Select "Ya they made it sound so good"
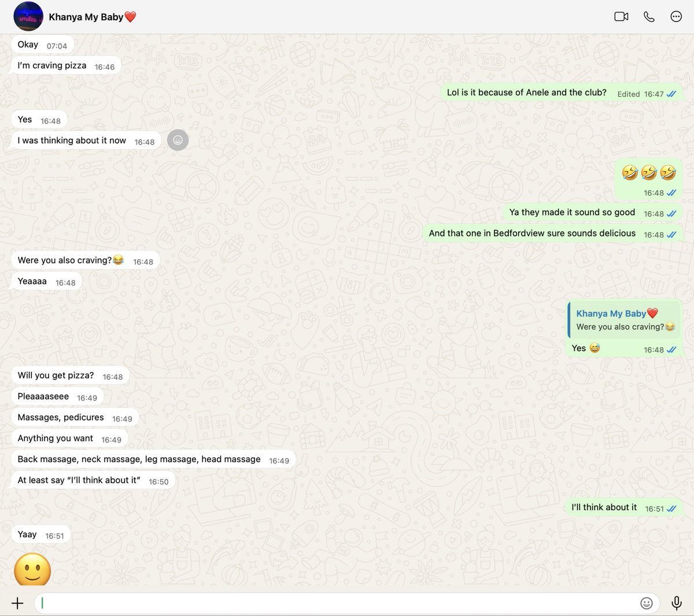 coord(592,213)
